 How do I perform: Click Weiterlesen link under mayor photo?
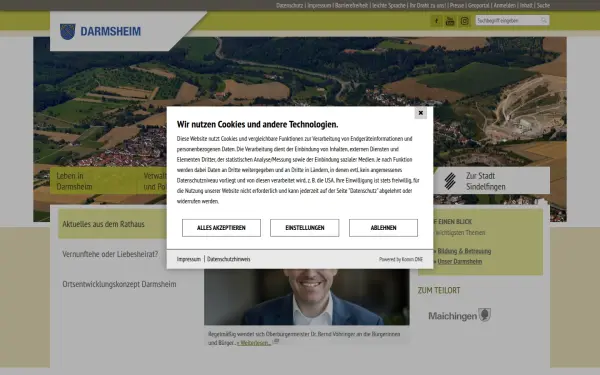coord(254,343)
